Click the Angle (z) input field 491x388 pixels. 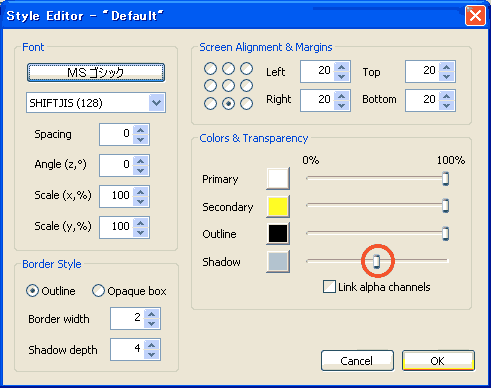[116, 165]
